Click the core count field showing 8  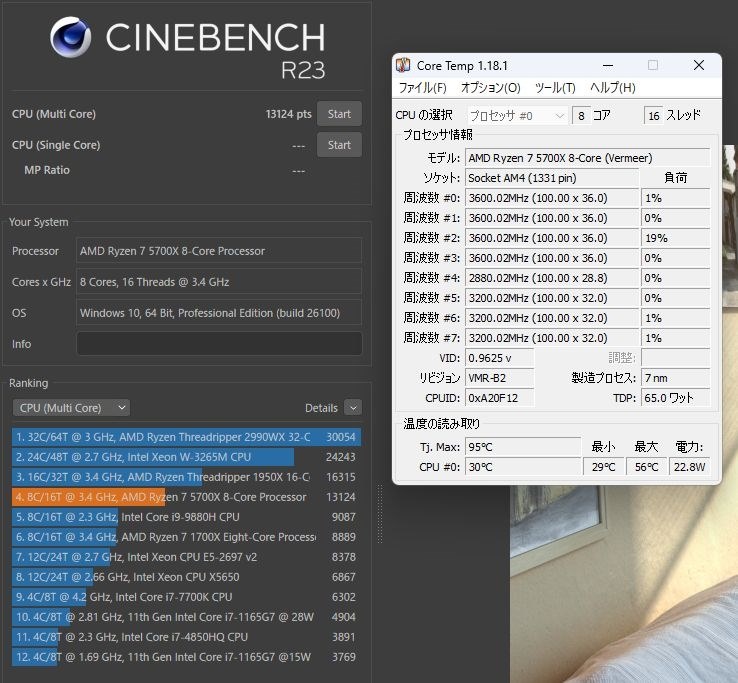(581, 115)
